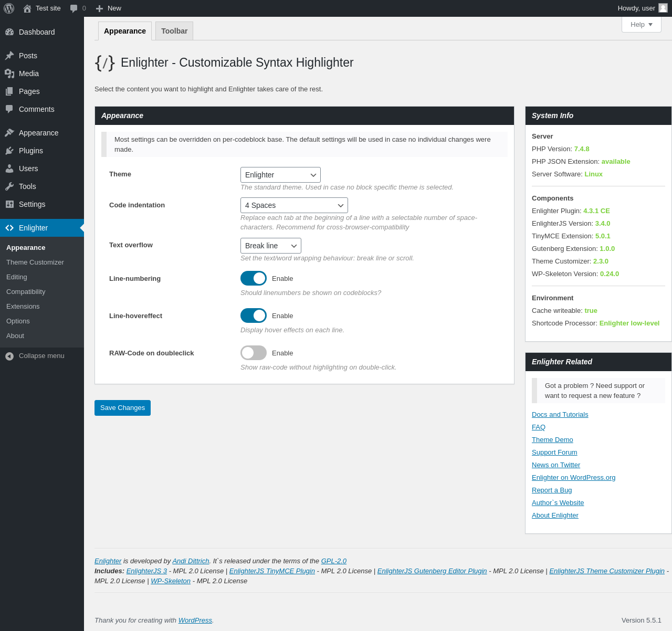Click Howdy, user account text
Viewport: 672px width, 631px height.
(636, 8)
